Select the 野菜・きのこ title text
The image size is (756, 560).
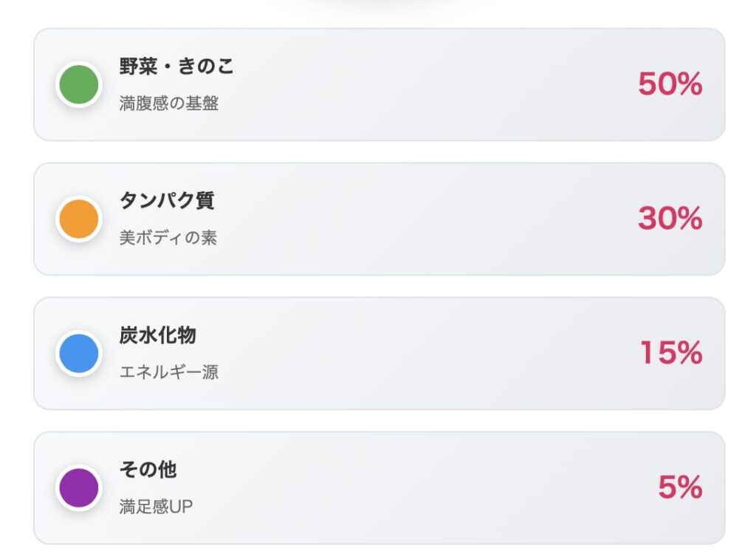point(176,66)
